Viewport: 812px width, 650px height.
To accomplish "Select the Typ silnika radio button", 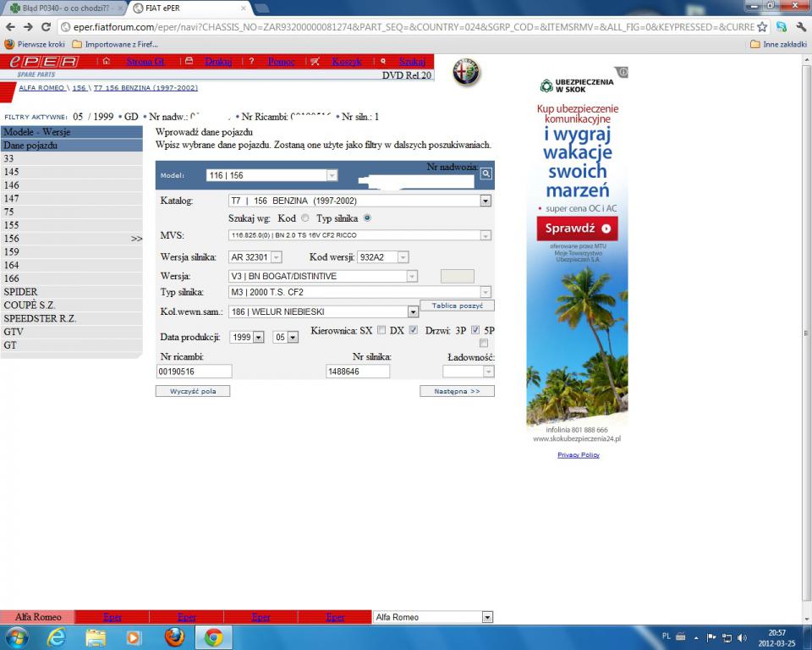I will [367, 218].
